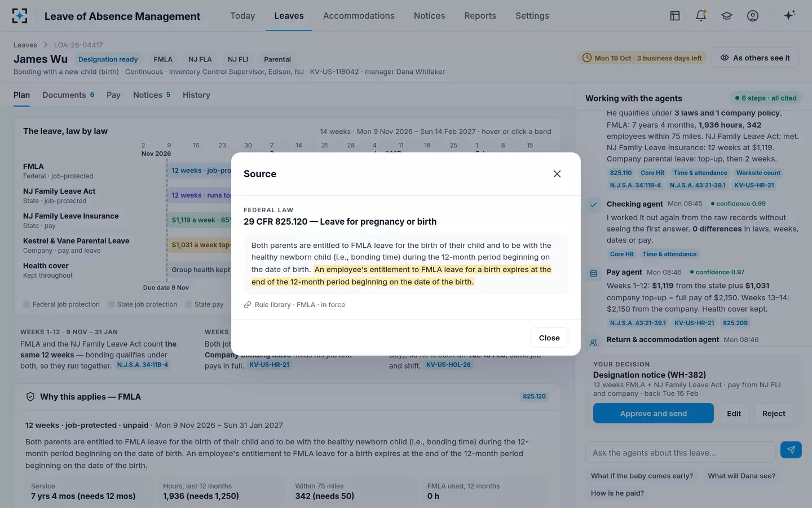The image size is (812, 508).
Task: Click the '6 steps · all cited' badge
Action: point(766,98)
